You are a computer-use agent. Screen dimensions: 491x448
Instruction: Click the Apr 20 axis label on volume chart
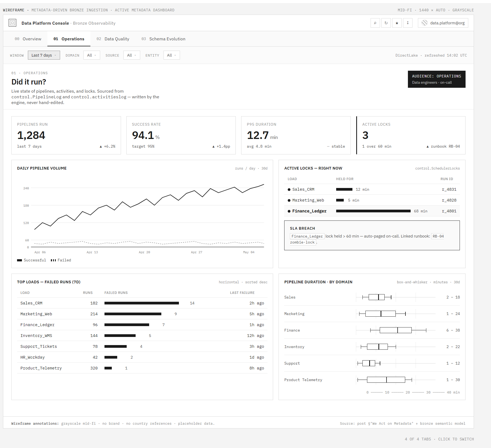(x=144, y=252)
